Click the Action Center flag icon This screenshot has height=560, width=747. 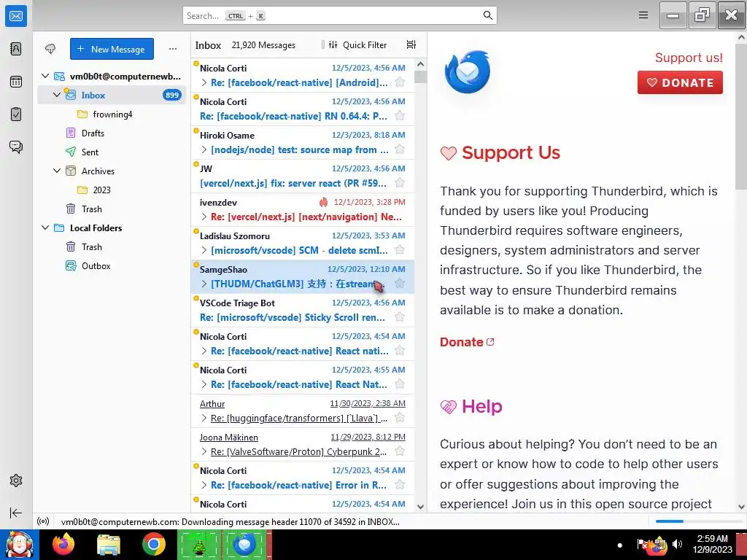pos(642,544)
